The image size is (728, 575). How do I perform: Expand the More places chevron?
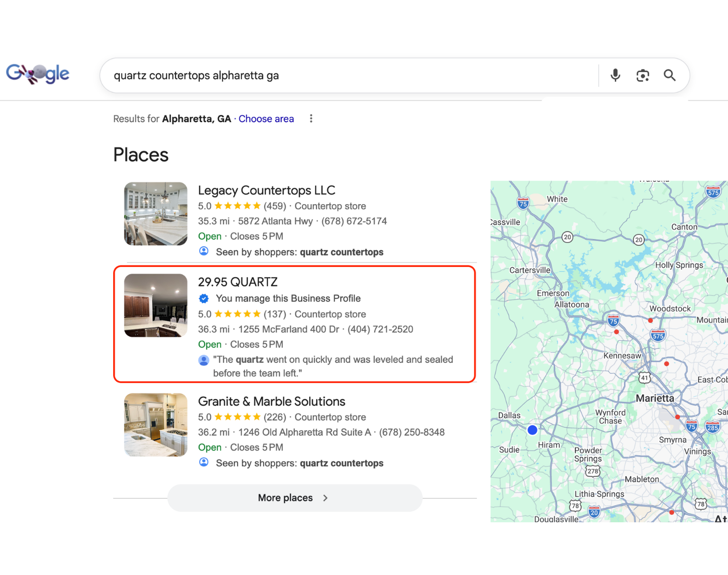pos(325,498)
